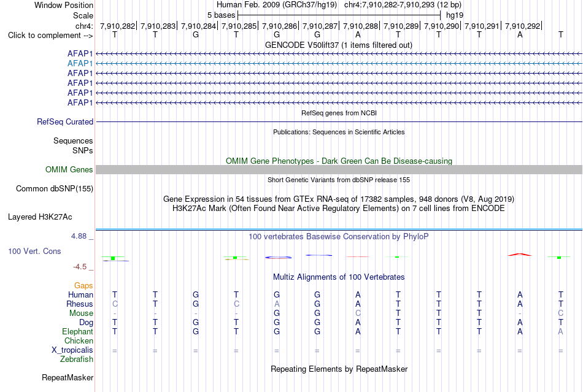Click the Window Position label
Viewport: 583px width, 392px height.
pos(64,5)
